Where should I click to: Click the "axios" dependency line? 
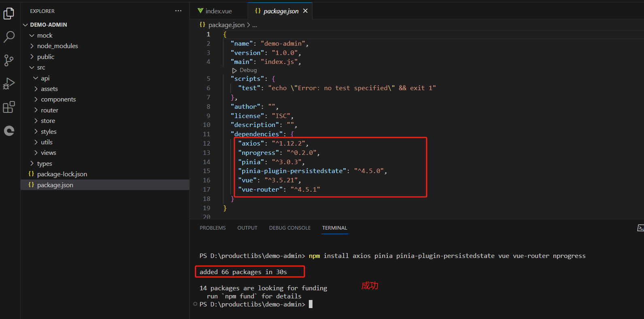tap(274, 144)
